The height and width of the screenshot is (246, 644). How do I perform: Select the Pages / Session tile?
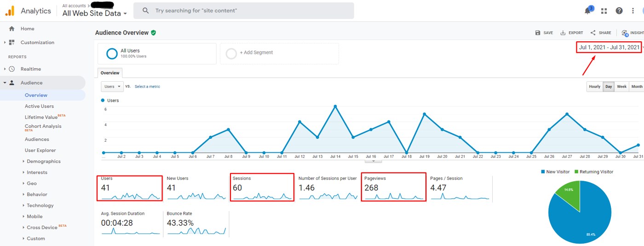[460, 188]
